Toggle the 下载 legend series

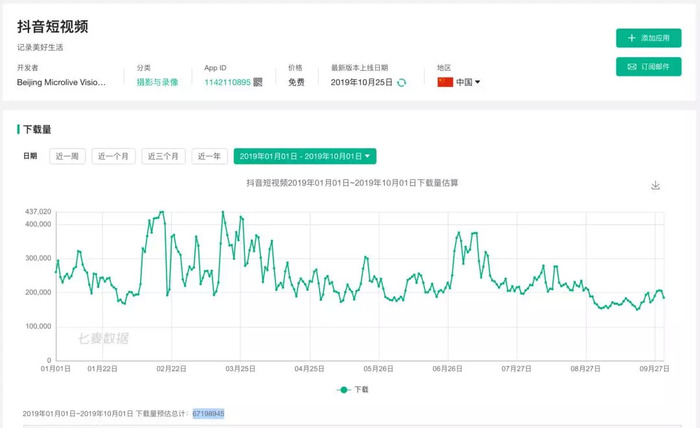(x=353, y=390)
